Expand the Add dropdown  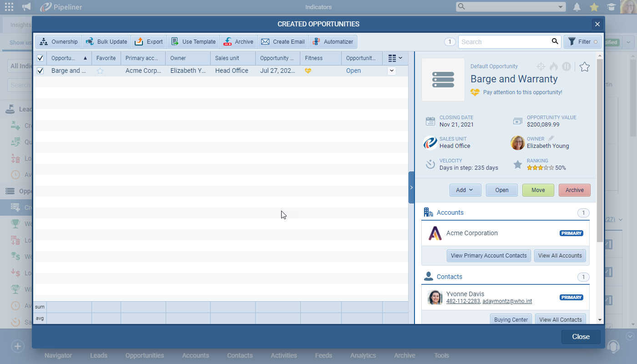(x=465, y=190)
